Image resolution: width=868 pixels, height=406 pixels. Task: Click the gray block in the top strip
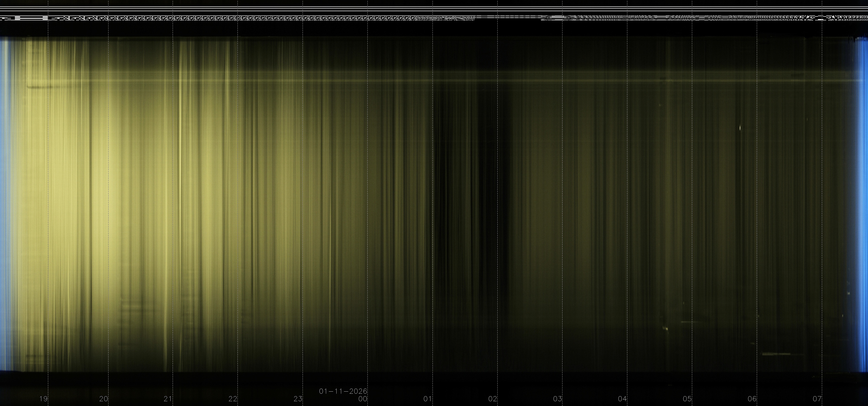[17, 18]
